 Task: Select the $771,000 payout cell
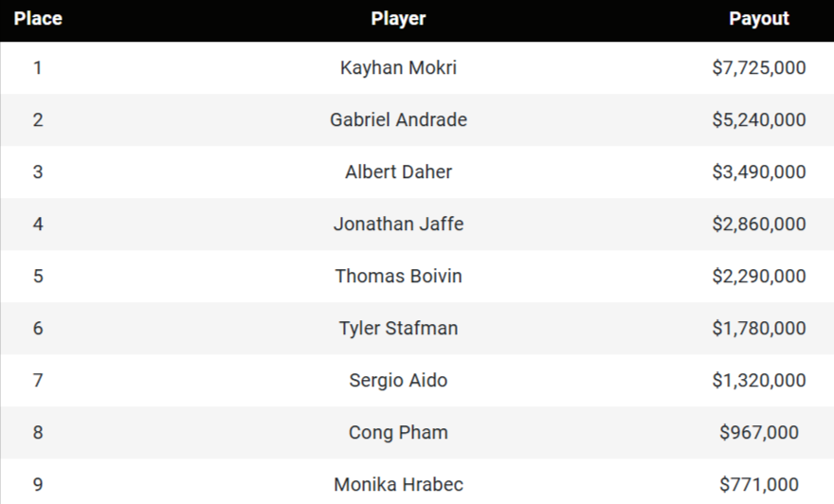pyautogui.click(x=759, y=485)
